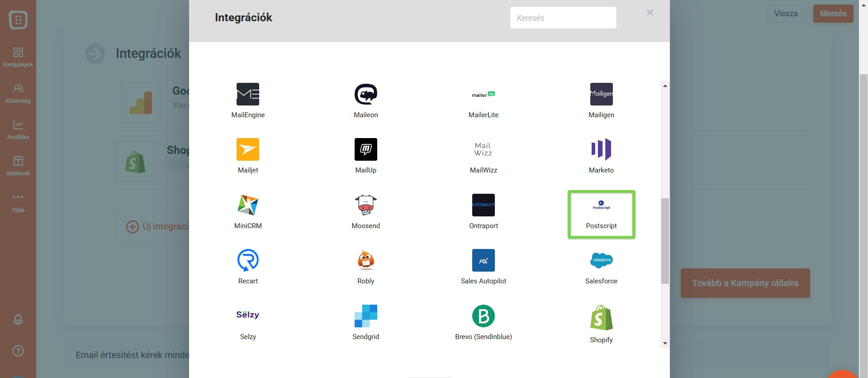Pick the MailerLite integration logo
This screenshot has width=868, height=378.
484,94
